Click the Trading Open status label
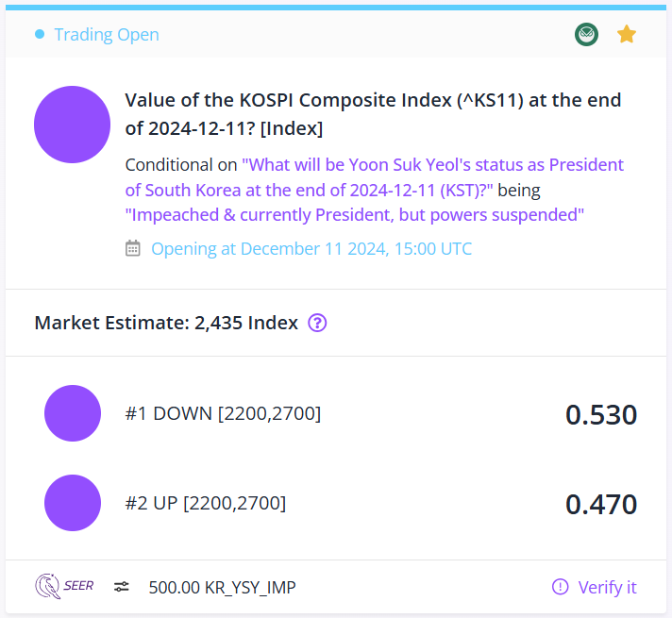 click(x=107, y=34)
